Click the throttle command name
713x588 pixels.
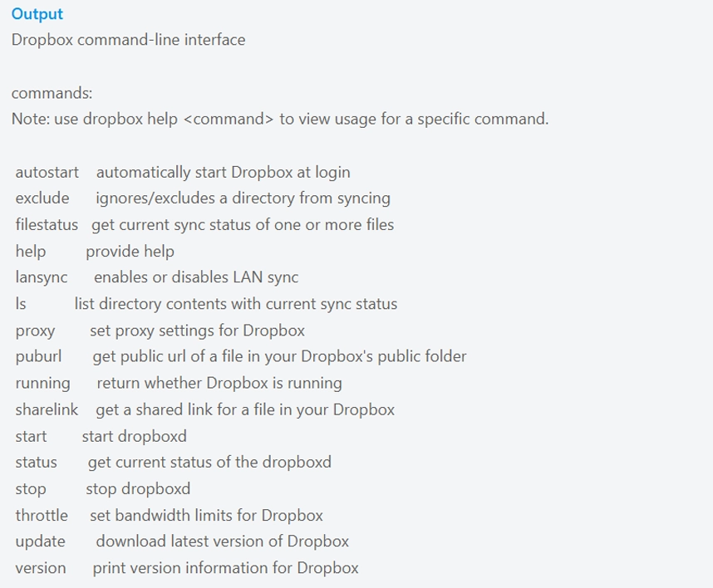pos(42,515)
